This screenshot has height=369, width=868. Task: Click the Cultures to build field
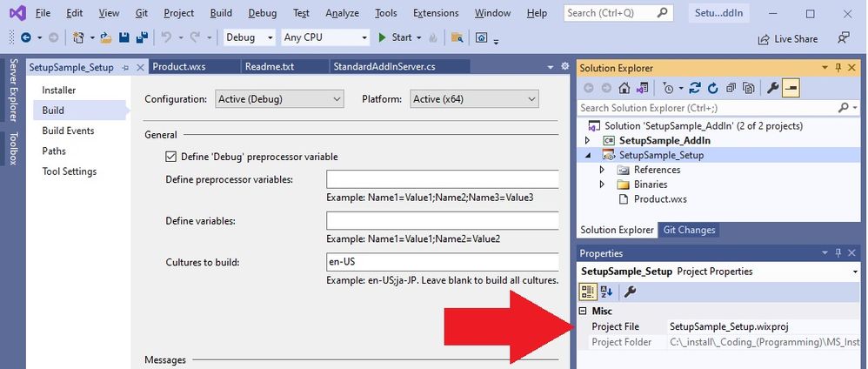(x=443, y=261)
